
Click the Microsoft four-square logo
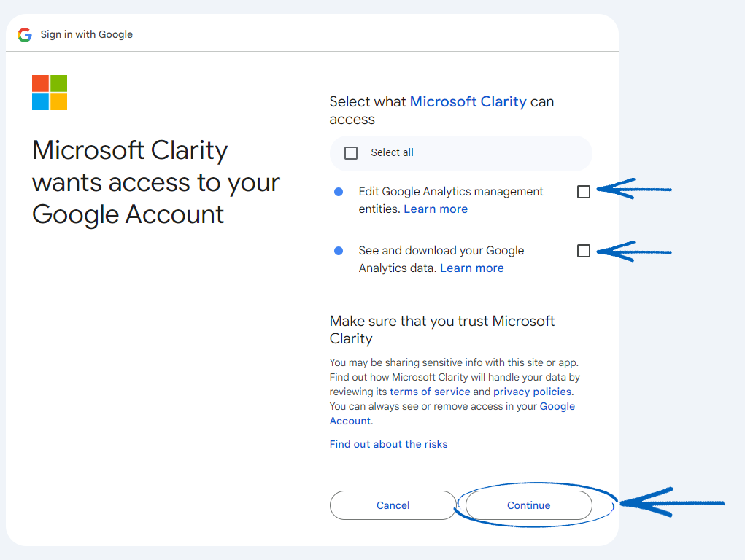pos(50,93)
